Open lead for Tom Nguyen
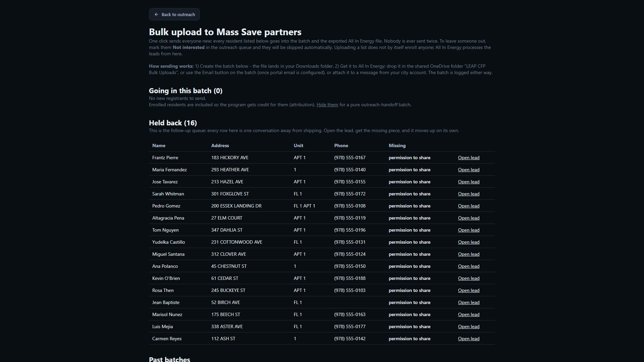 (x=469, y=230)
